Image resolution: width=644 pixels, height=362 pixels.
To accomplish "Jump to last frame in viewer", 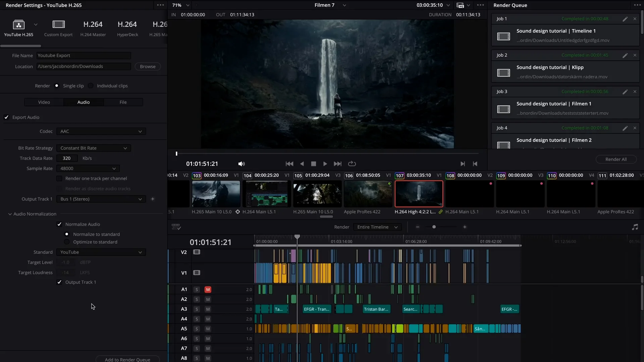I will pos(337,164).
